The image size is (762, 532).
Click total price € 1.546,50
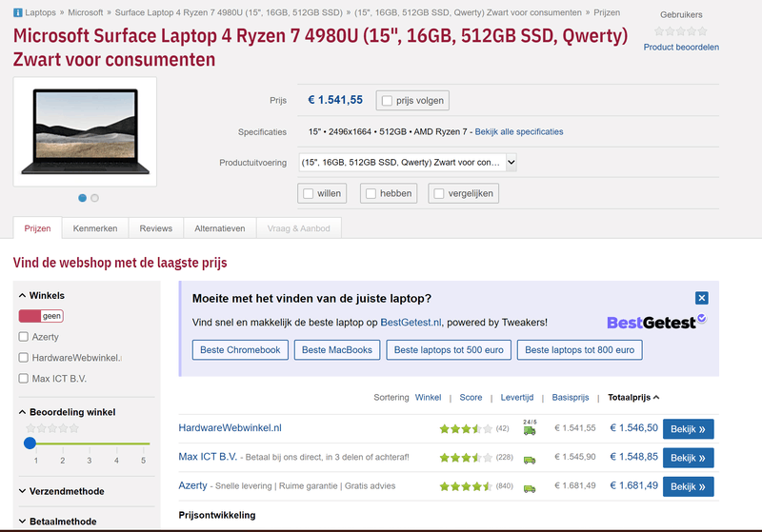tap(633, 427)
